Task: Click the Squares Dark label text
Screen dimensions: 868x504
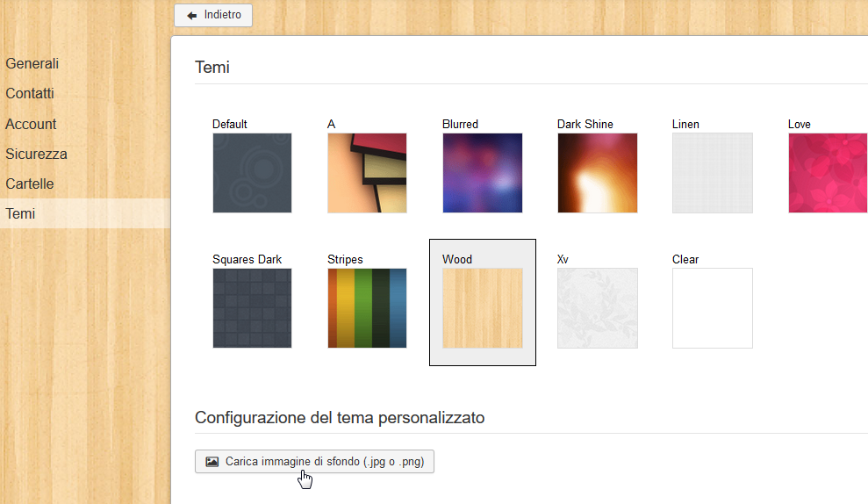Action: (247, 259)
